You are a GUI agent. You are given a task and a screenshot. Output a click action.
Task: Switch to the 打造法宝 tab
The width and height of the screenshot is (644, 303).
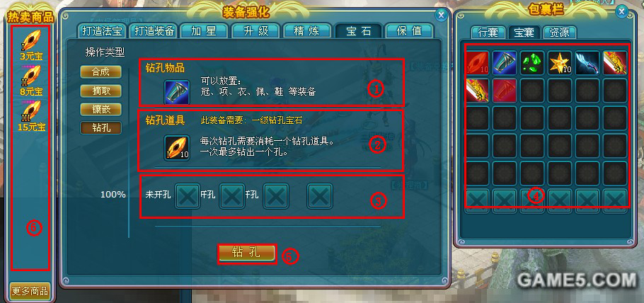[x=101, y=31]
